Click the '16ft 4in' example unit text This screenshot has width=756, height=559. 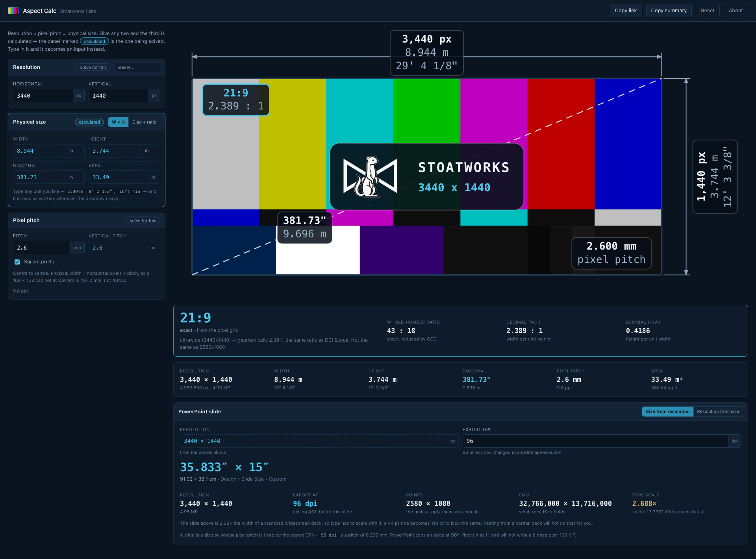tap(130, 191)
